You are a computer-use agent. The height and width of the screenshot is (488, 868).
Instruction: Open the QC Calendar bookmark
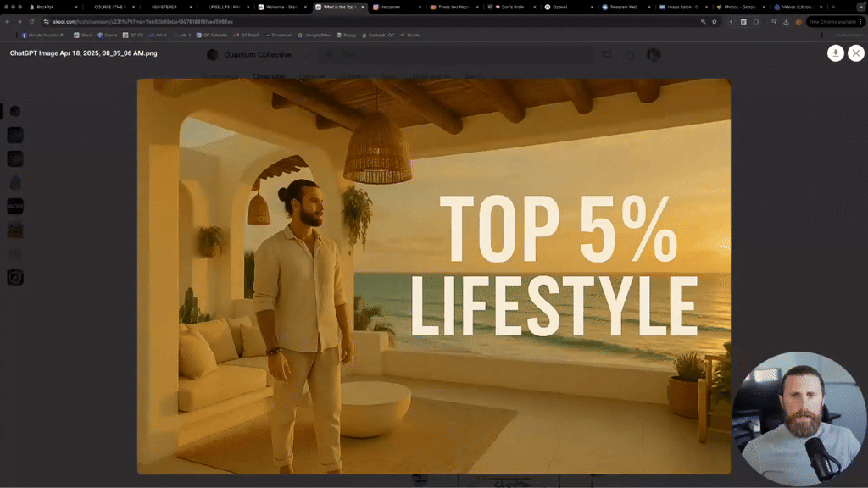point(212,35)
